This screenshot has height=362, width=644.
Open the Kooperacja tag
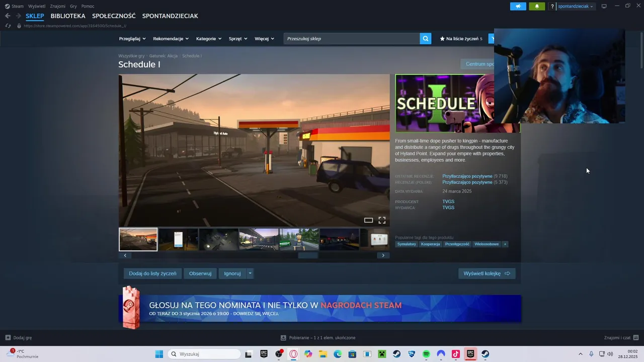click(431, 244)
